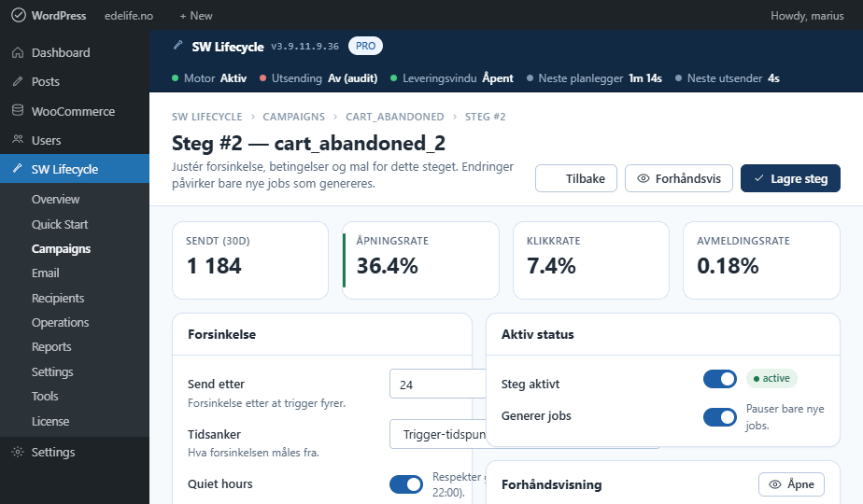Click the green active status badge
863x504 pixels.
(x=771, y=379)
